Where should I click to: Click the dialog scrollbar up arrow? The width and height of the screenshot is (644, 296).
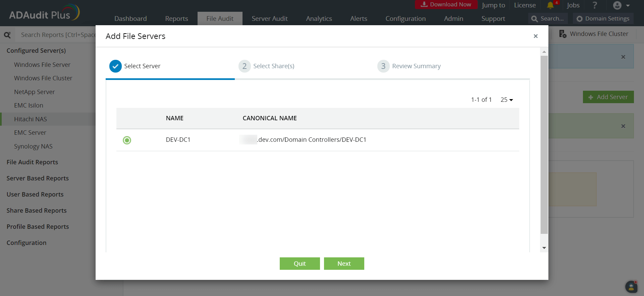(544, 52)
